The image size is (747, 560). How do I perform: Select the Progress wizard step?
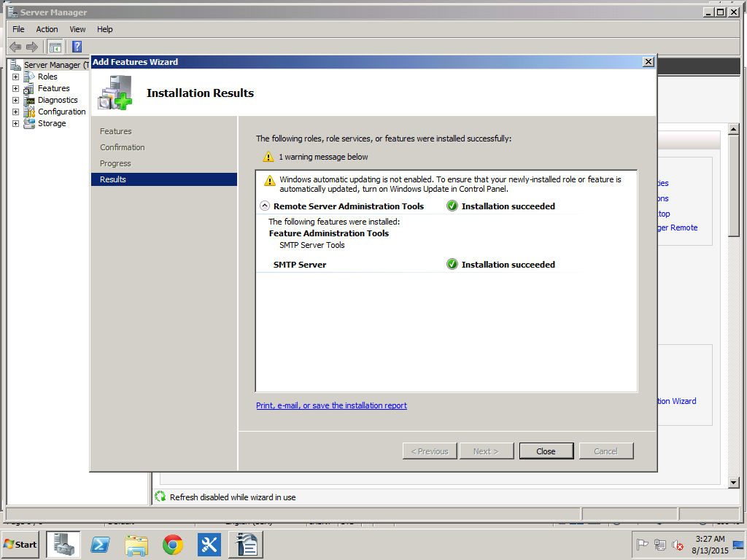115,163
